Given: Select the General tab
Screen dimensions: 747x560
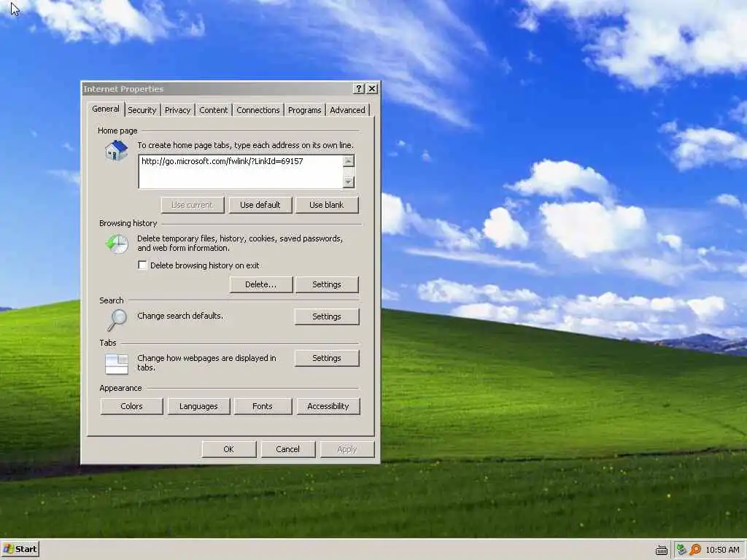Looking at the screenshot, I should click(x=105, y=109).
